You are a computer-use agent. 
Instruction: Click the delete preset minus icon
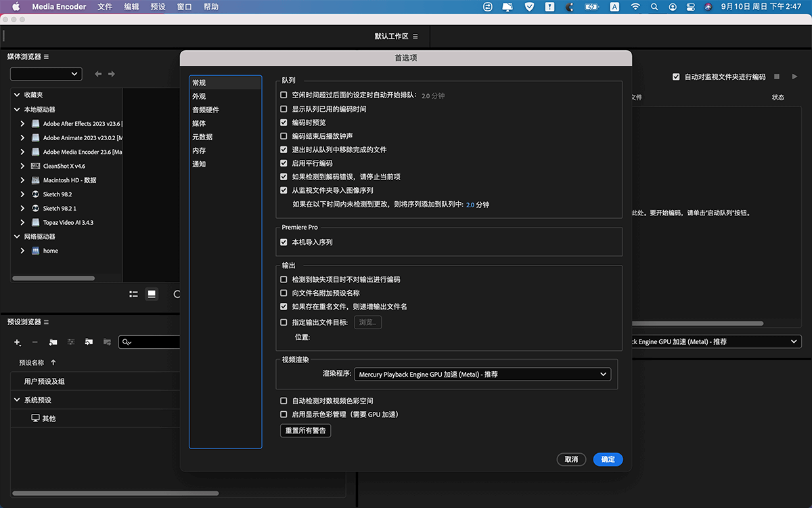tap(35, 343)
